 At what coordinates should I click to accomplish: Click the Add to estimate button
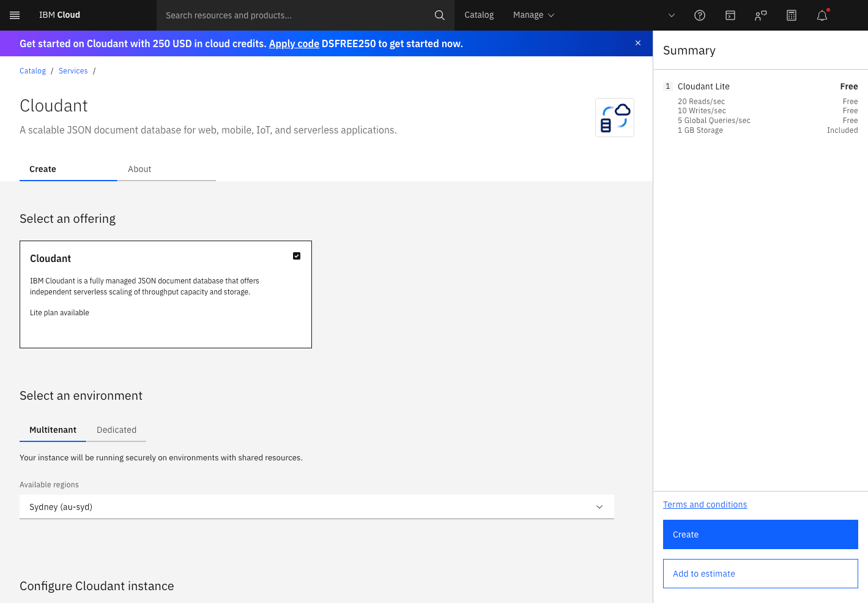pos(760,574)
